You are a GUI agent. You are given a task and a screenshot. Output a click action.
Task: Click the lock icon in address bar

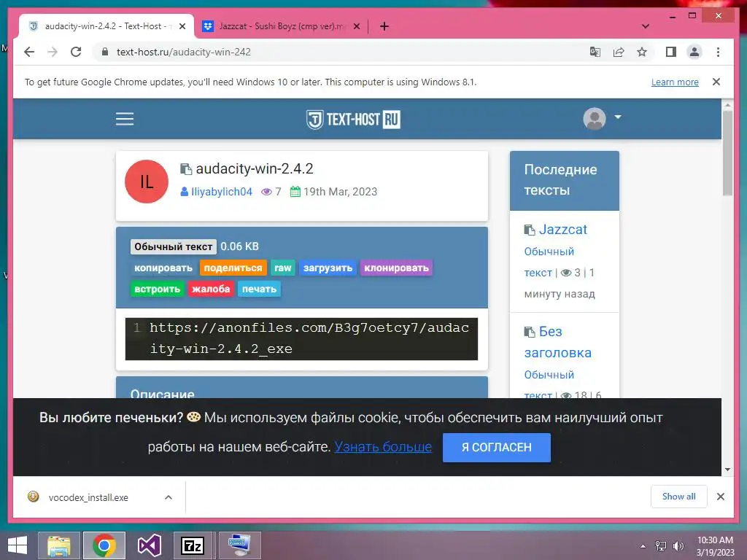[105, 52]
